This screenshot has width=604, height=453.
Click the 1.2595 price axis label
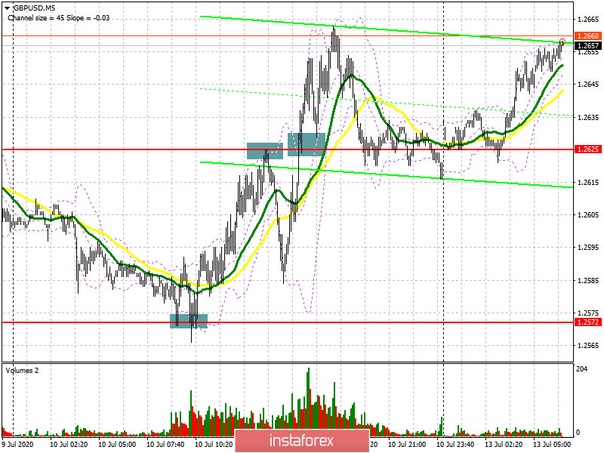point(588,247)
